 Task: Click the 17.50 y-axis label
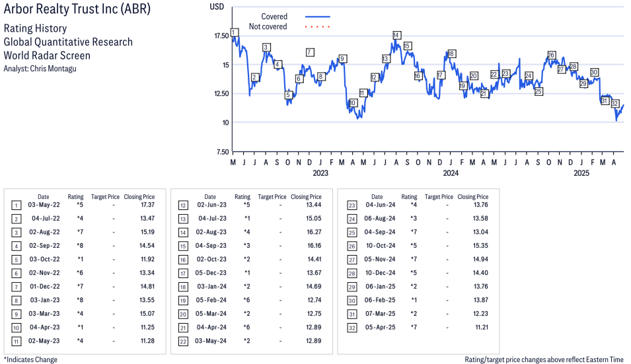(x=221, y=36)
